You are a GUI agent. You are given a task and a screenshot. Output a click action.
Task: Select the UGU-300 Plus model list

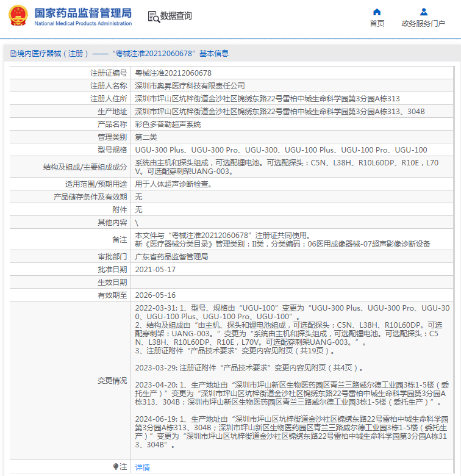coord(281,150)
